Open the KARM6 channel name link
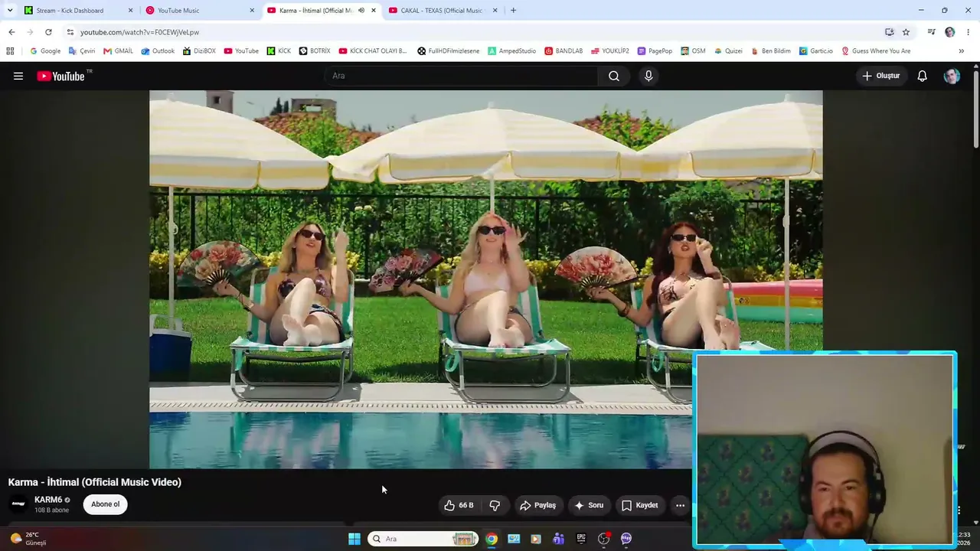The width and height of the screenshot is (980, 551). click(48, 500)
